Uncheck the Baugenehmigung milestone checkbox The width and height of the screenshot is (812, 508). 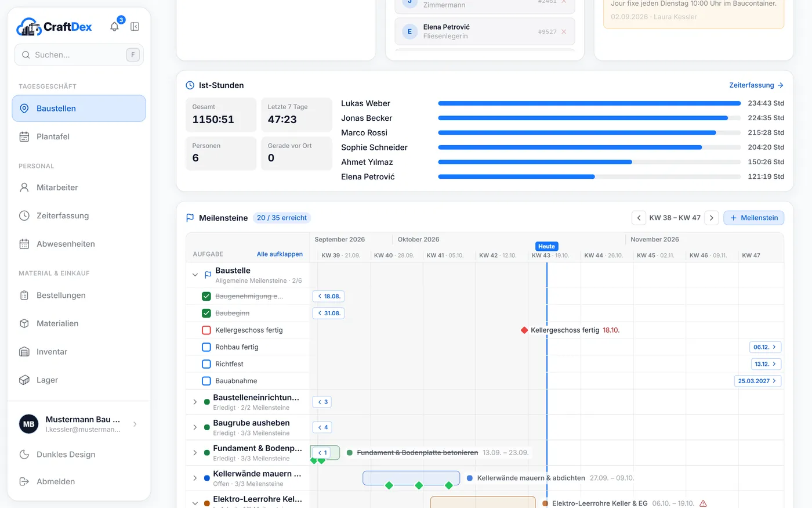pos(206,297)
